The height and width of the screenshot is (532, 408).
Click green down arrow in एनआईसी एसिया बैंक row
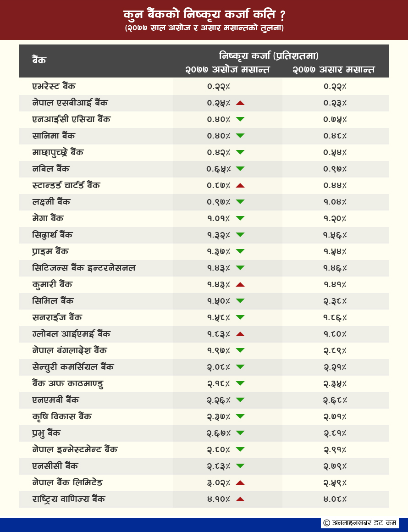(x=240, y=119)
